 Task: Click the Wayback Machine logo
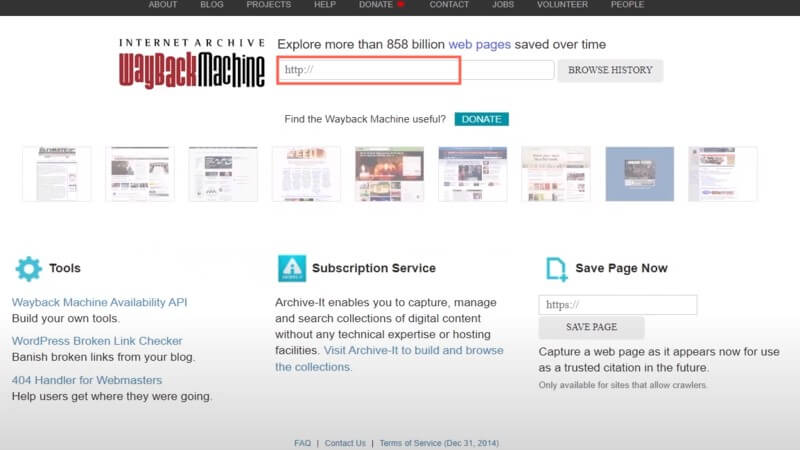pyautogui.click(x=192, y=64)
